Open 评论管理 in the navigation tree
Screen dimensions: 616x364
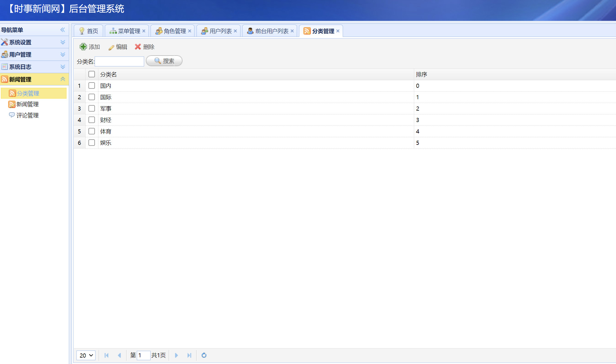(x=28, y=115)
